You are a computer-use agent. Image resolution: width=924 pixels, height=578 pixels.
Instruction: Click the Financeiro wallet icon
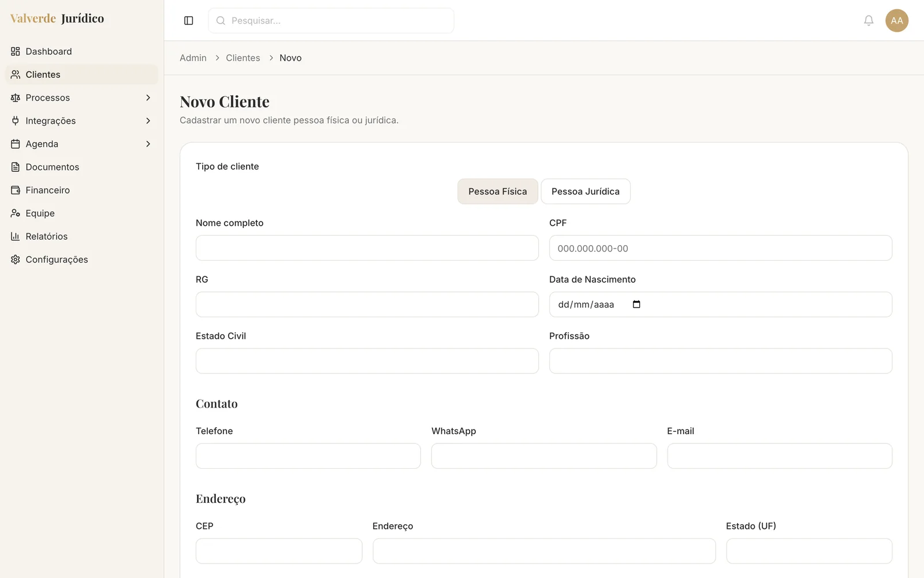[x=16, y=190]
